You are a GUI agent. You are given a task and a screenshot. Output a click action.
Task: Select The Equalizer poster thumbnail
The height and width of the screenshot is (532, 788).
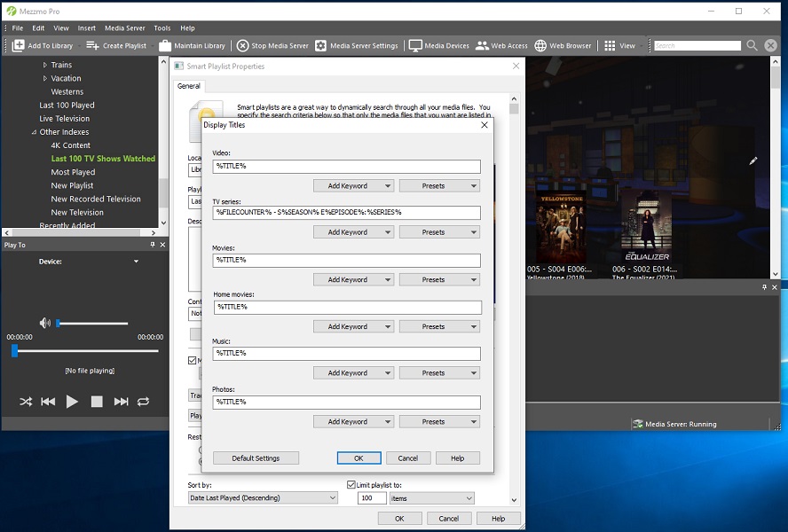[x=647, y=227]
